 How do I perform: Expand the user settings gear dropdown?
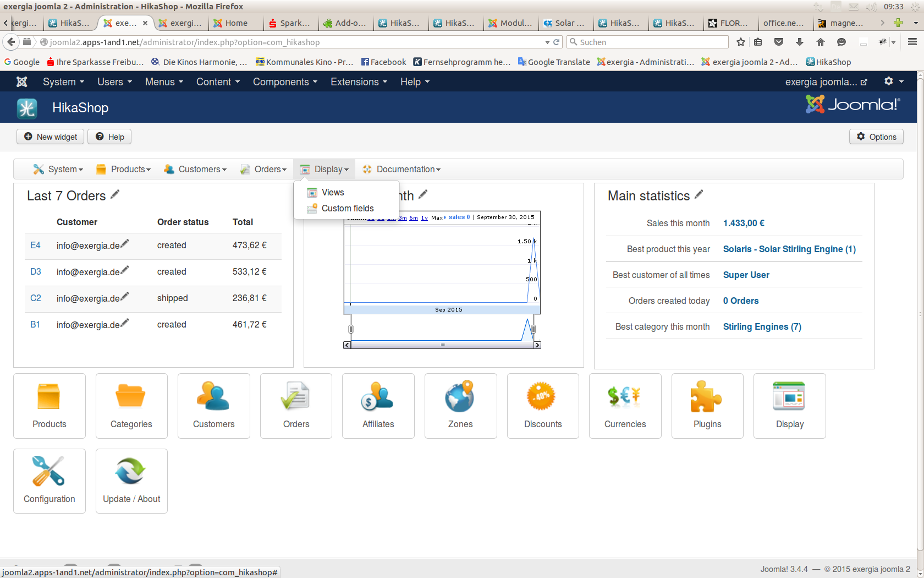(x=894, y=81)
